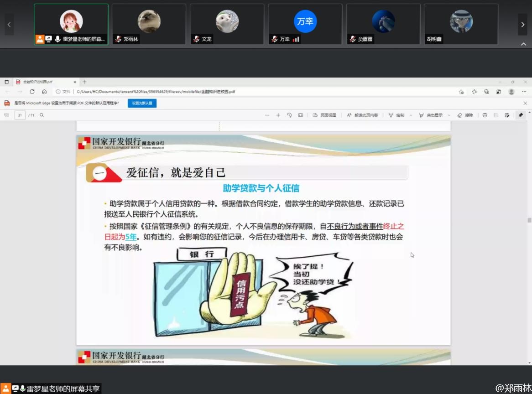Expand the Draw (绘制) options dropdown
532x394 pixels.
click(411, 115)
